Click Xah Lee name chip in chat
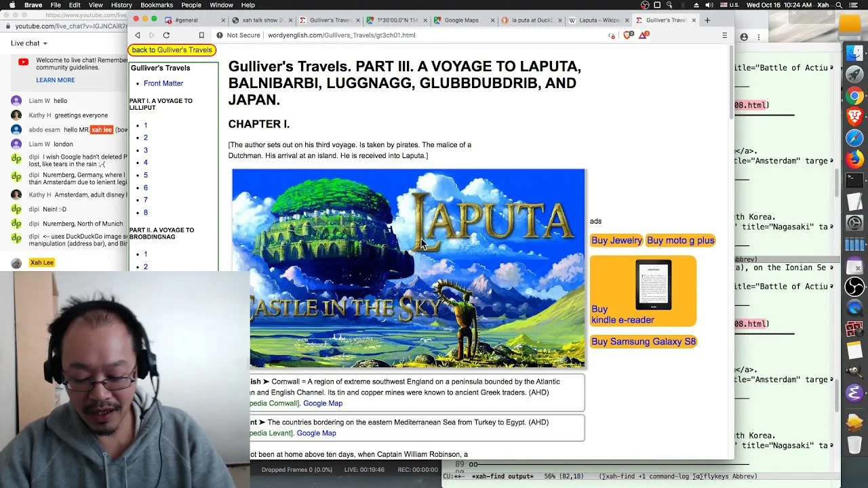The image size is (868, 488). pyautogui.click(x=42, y=263)
